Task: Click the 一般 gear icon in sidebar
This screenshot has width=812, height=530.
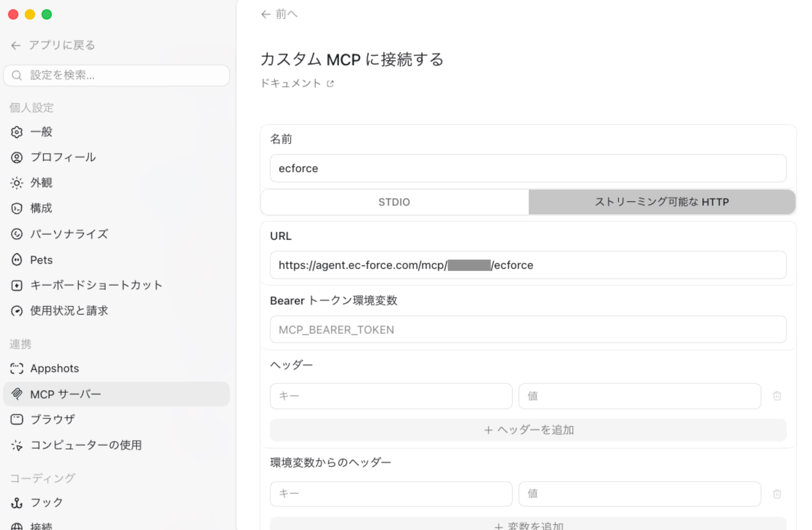Action: coord(16,132)
